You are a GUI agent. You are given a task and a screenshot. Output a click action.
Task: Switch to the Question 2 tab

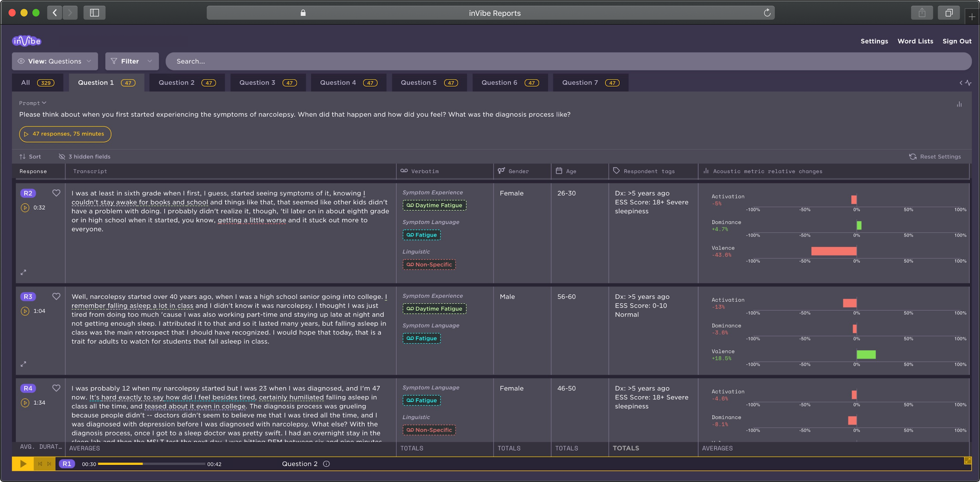click(x=187, y=83)
